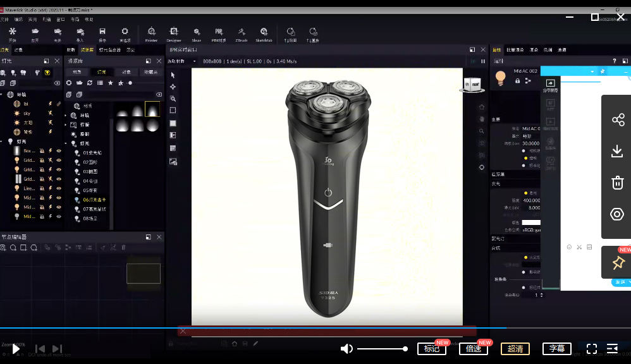Image resolution: width=631 pixels, height=364 pixels.
Task: Open the 文件 menu
Action: click(4, 20)
